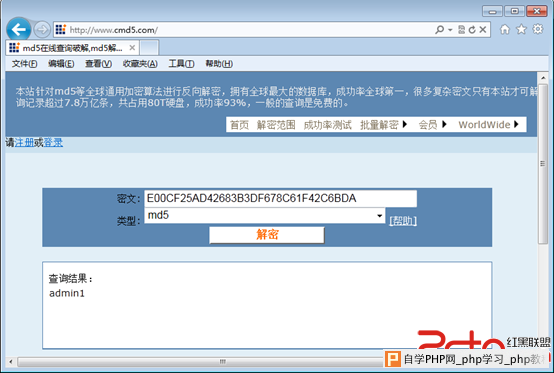The height and width of the screenshot is (373, 554).
Task: Expand the 批量解密 submenu
Action: [384, 125]
